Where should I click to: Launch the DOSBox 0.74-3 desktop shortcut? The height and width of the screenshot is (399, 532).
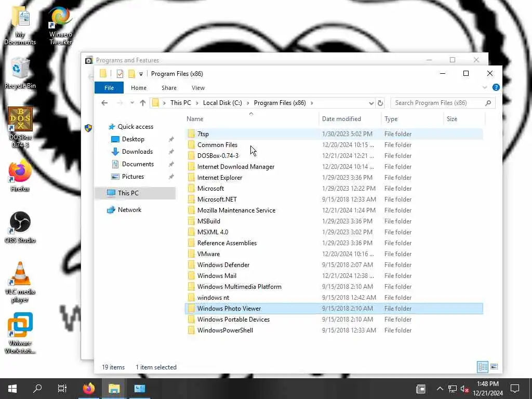pyautogui.click(x=20, y=127)
